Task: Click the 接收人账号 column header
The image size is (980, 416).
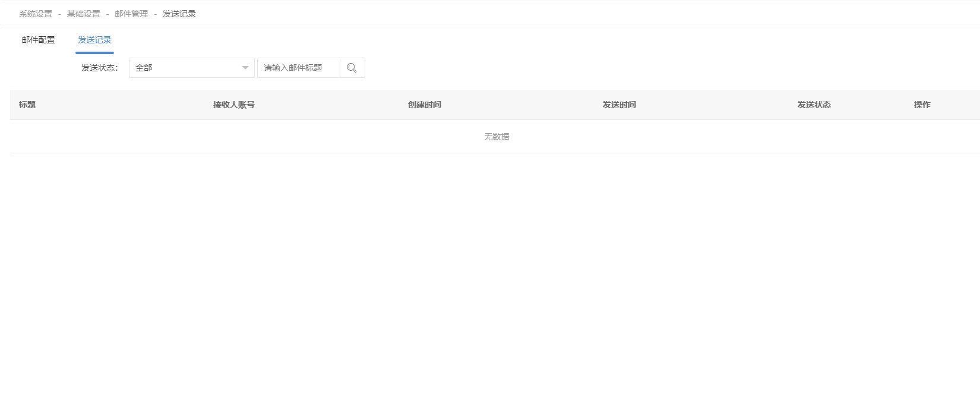Action: click(234, 105)
